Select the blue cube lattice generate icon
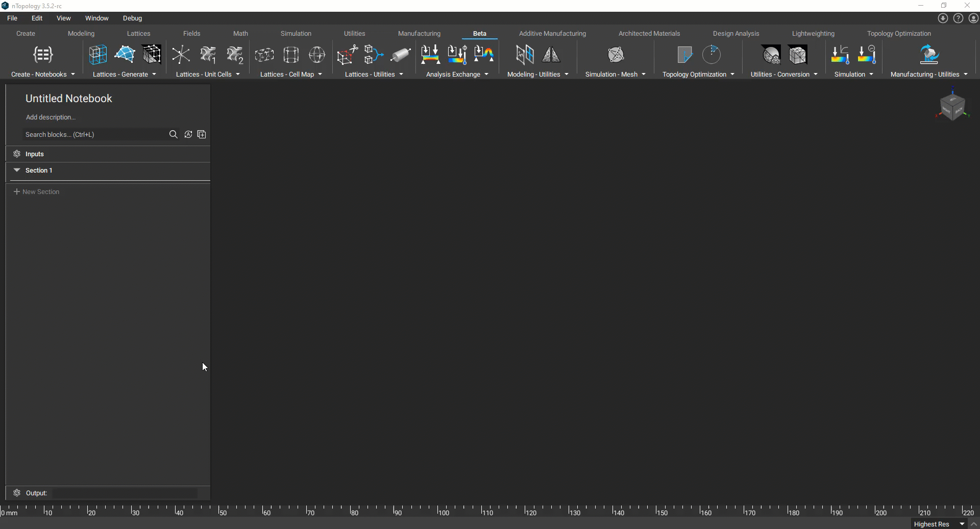The height and width of the screenshot is (529, 980). pos(98,55)
